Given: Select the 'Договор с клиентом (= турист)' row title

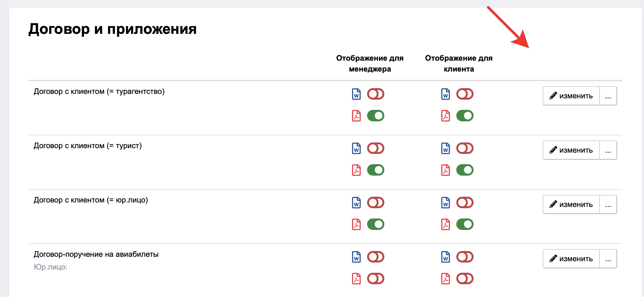Looking at the screenshot, I should 88,146.
